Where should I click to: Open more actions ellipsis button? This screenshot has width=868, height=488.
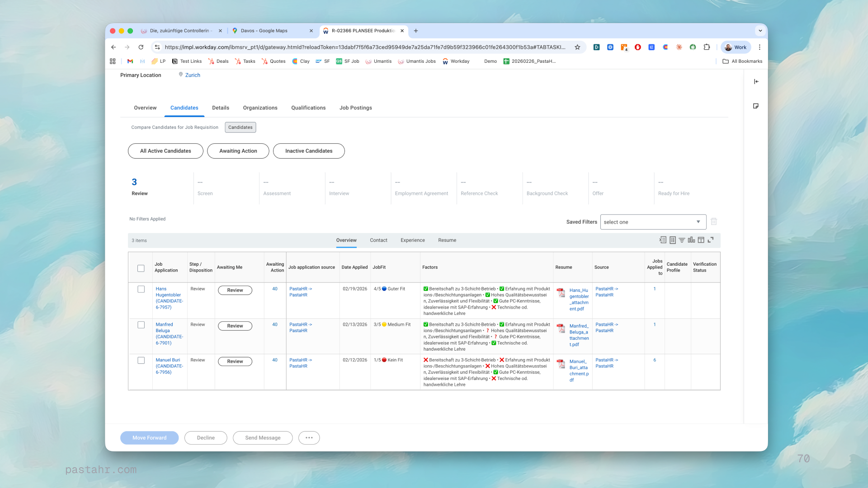click(x=309, y=438)
